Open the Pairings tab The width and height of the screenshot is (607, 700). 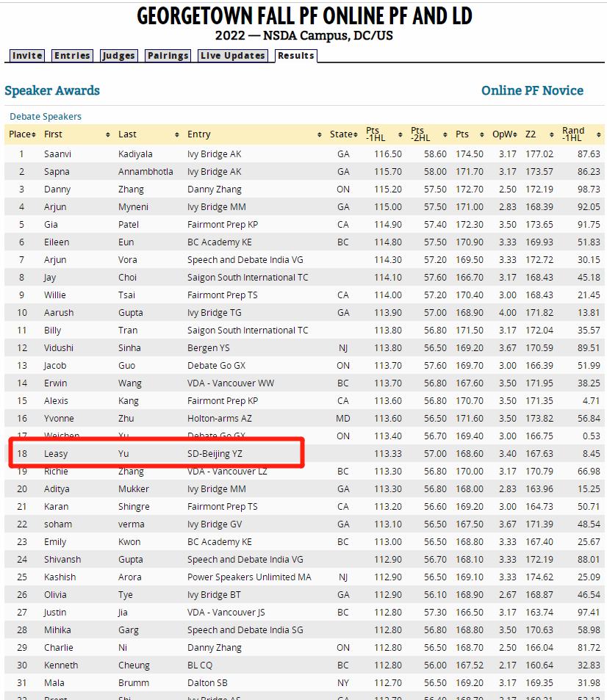(x=168, y=56)
